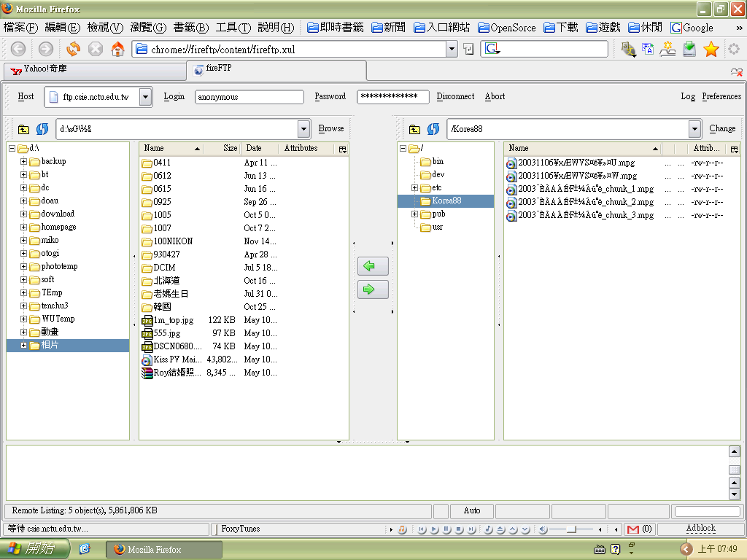Collapse the d:\ root tree node

[12, 149]
